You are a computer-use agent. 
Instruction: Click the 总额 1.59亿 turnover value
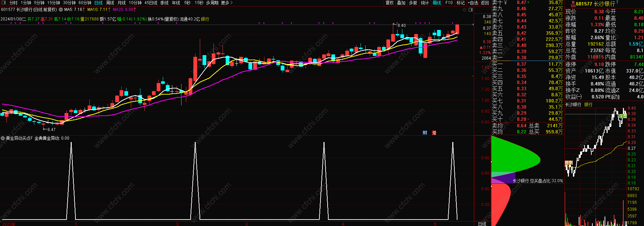tap(636, 44)
